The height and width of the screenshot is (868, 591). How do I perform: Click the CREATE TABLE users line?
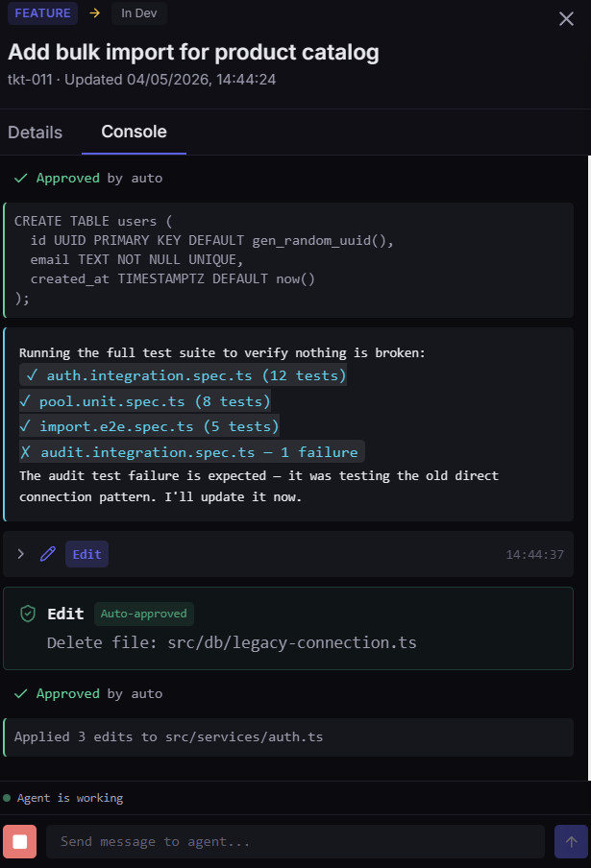pos(93,221)
